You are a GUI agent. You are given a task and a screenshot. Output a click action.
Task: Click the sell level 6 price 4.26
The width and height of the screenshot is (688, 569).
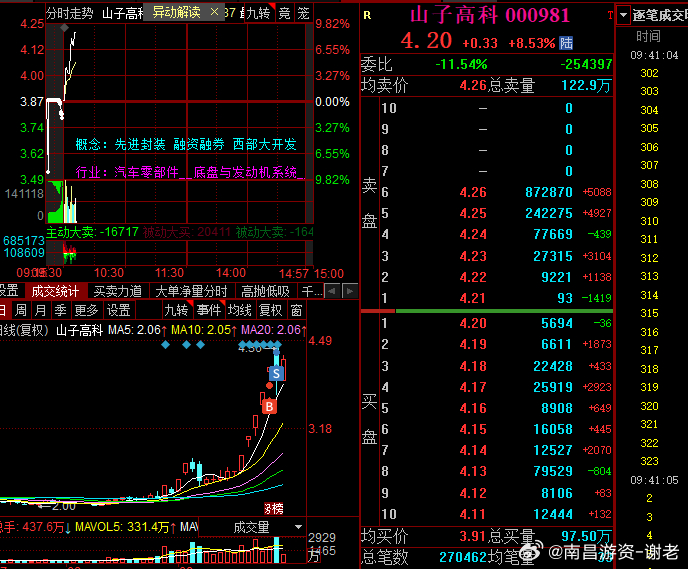[473, 192]
